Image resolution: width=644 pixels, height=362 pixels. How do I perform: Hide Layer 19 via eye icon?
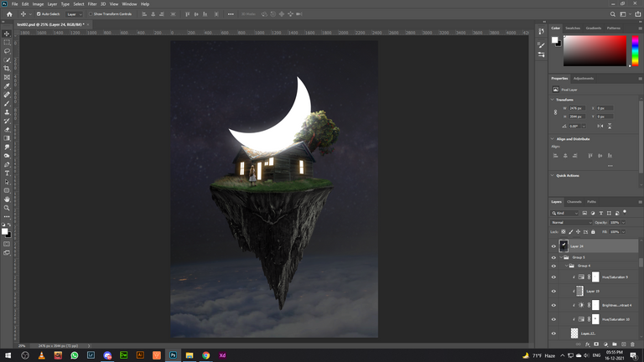tap(553, 291)
